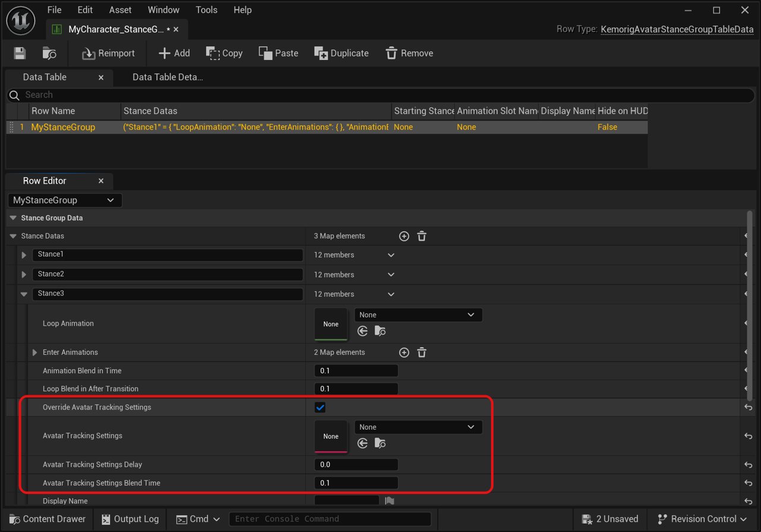Reset Override Avatar Tracking Settings to default

point(748,408)
